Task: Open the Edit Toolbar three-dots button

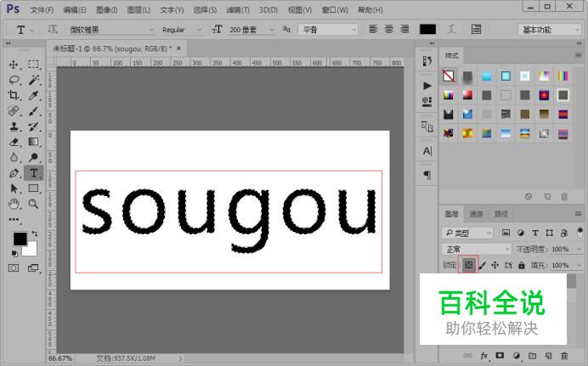Action: tap(14, 220)
